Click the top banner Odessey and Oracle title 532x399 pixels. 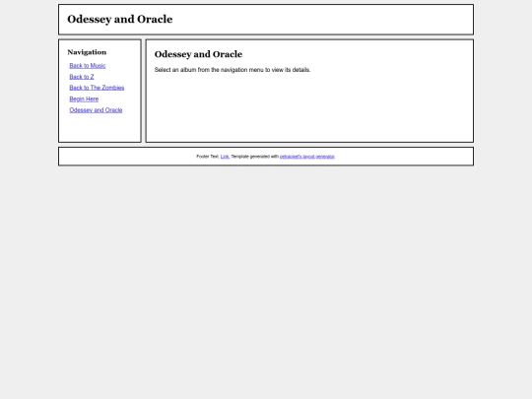[120, 20]
